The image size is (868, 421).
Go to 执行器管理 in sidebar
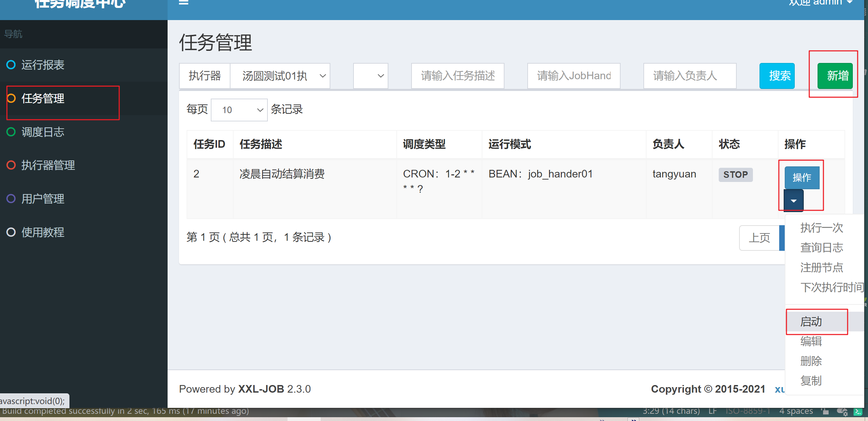[84, 165]
